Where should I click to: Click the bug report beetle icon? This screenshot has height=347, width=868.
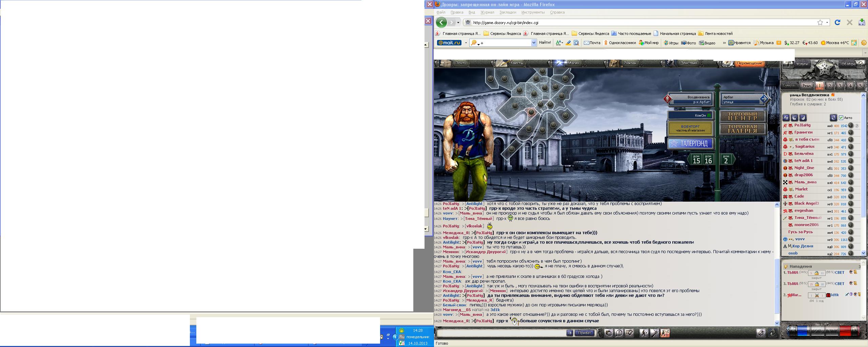[761, 333]
